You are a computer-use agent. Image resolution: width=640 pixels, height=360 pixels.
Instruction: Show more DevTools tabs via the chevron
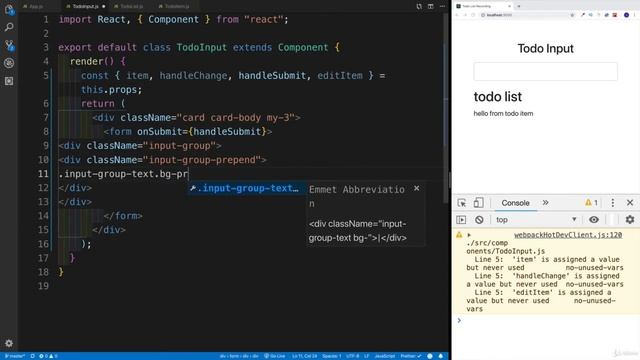click(x=545, y=203)
